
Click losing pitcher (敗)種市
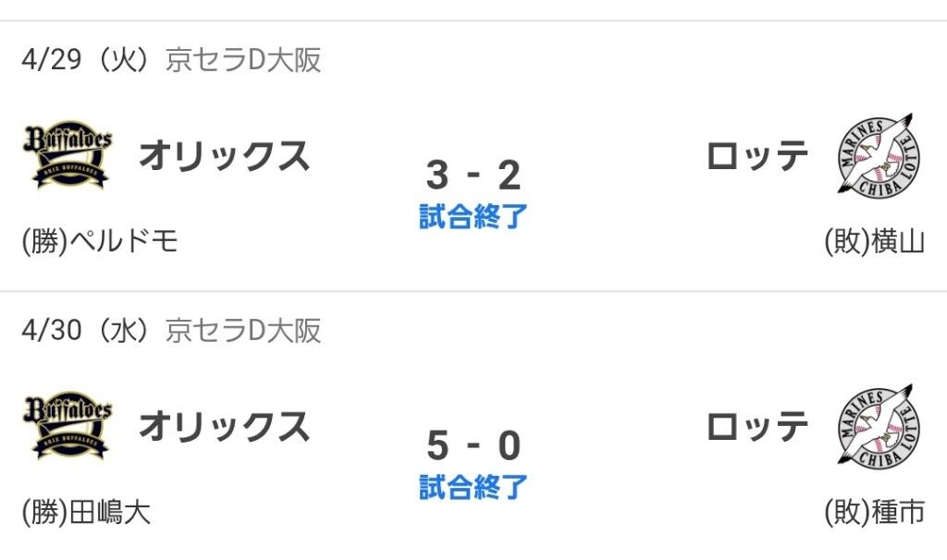click(x=874, y=512)
